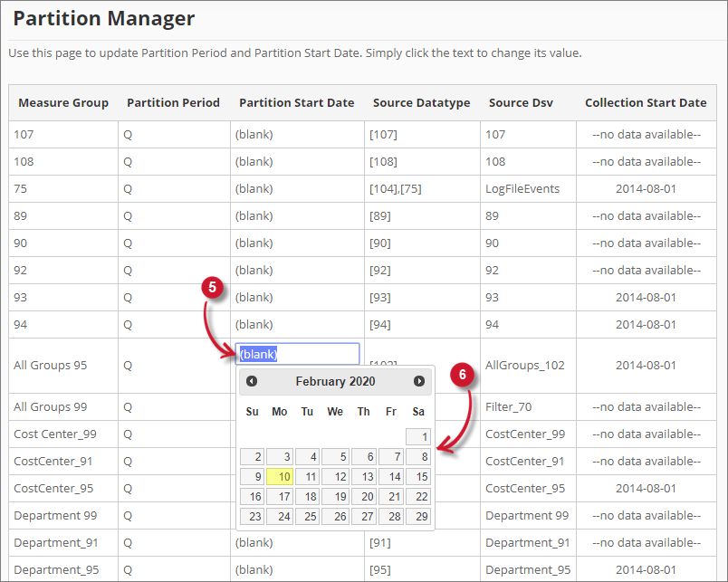Click the Collection Start Date column header
728x582 pixels.
(x=646, y=102)
